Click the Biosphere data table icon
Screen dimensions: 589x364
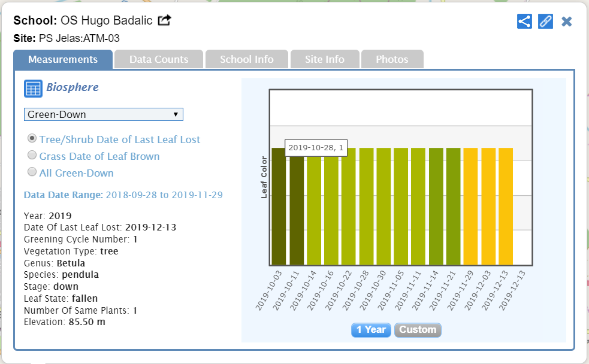pos(33,88)
